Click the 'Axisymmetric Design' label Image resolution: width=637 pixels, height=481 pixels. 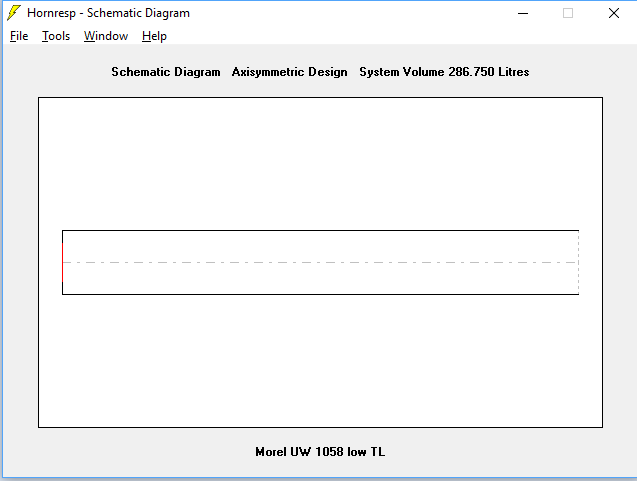(290, 72)
